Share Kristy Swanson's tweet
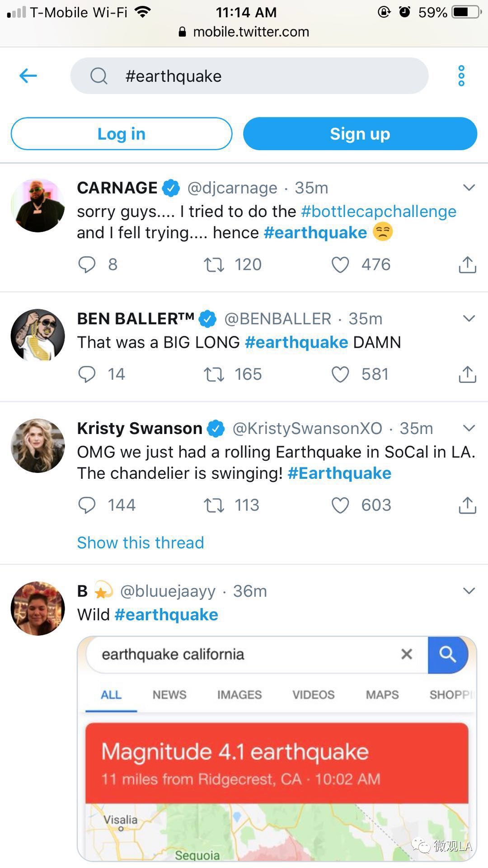The image size is (488, 868). click(x=467, y=505)
